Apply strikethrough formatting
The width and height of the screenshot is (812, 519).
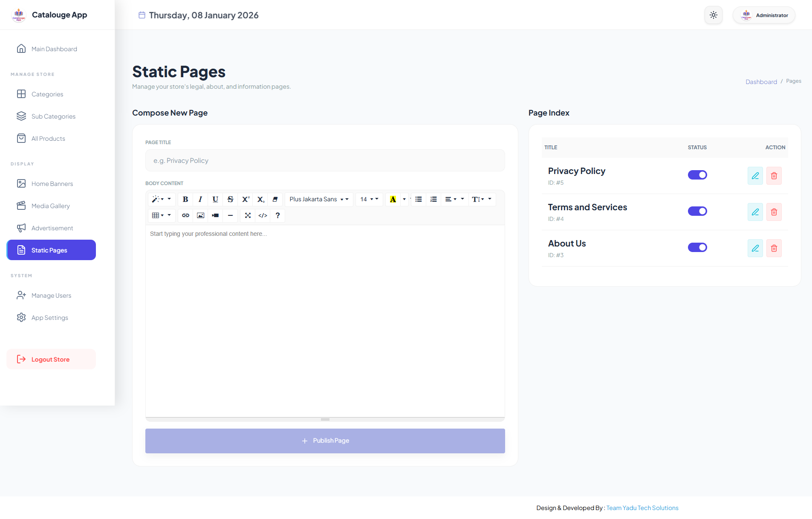(230, 199)
